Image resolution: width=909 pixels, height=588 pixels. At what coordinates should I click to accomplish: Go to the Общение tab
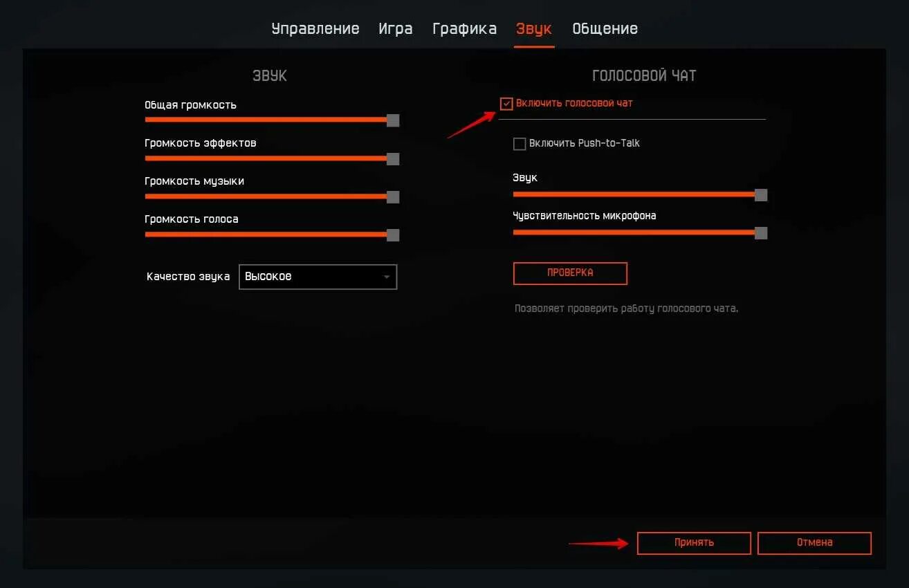click(x=605, y=28)
